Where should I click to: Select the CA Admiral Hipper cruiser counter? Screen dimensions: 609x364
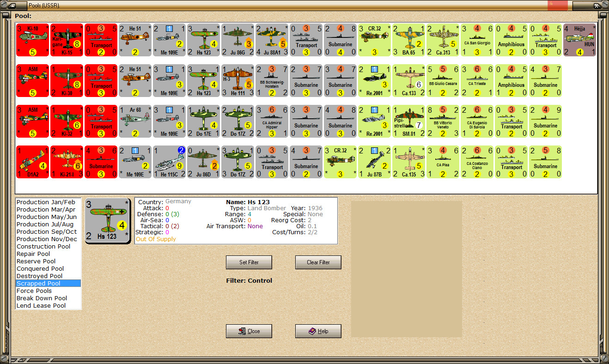coord(272,121)
